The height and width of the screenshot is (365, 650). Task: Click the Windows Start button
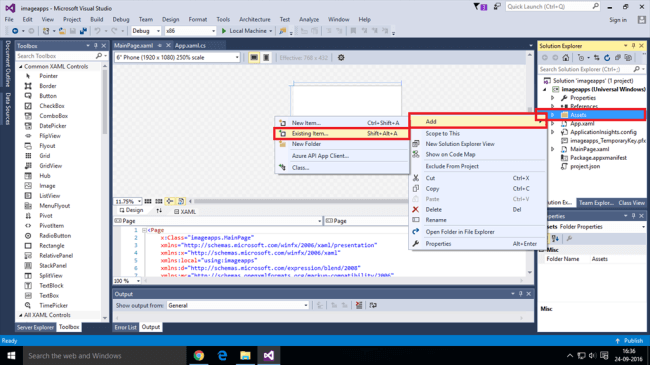[11, 355]
